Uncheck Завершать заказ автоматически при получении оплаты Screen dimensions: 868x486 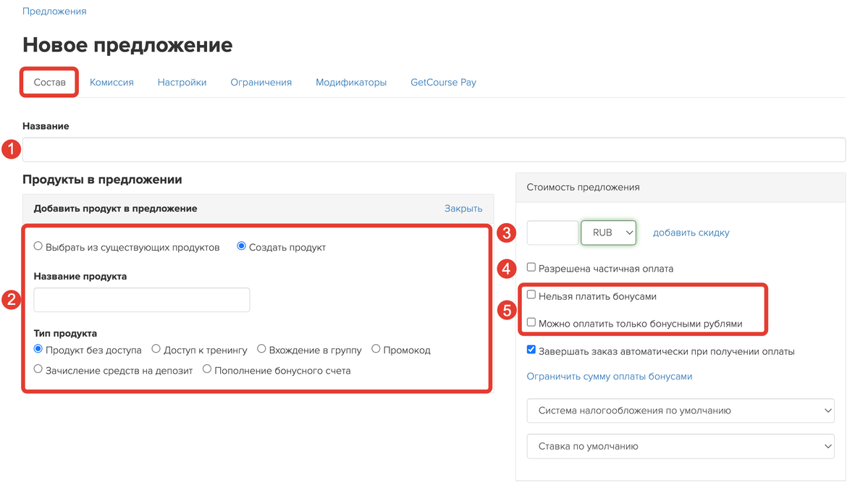[531, 350]
